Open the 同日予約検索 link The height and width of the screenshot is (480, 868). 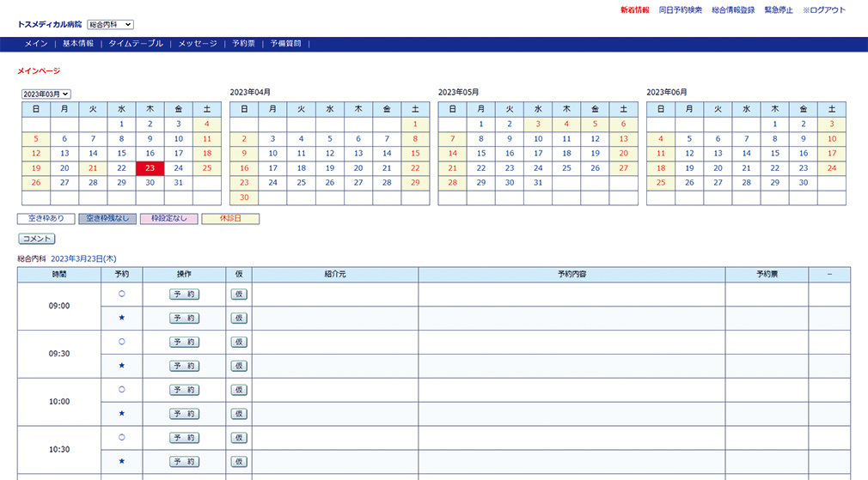tap(680, 10)
